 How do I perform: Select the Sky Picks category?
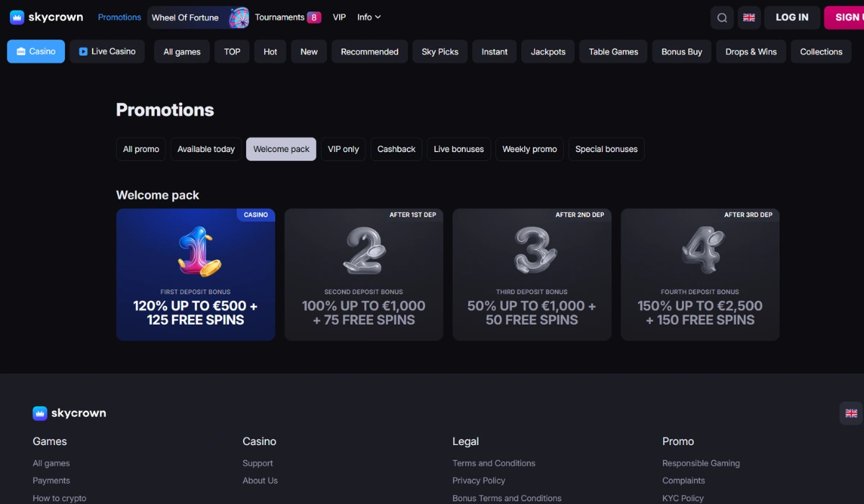[x=440, y=52]
